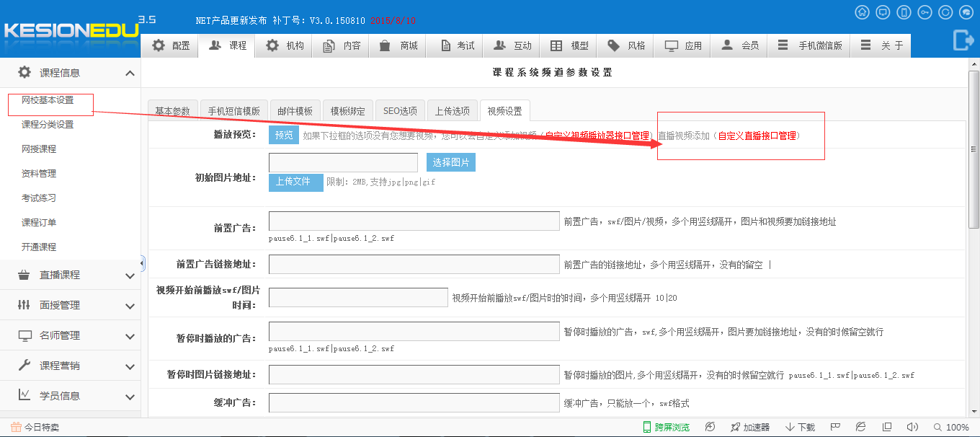
Task: Expand the 名师管理 sidebar section
Action: point(130,336)
